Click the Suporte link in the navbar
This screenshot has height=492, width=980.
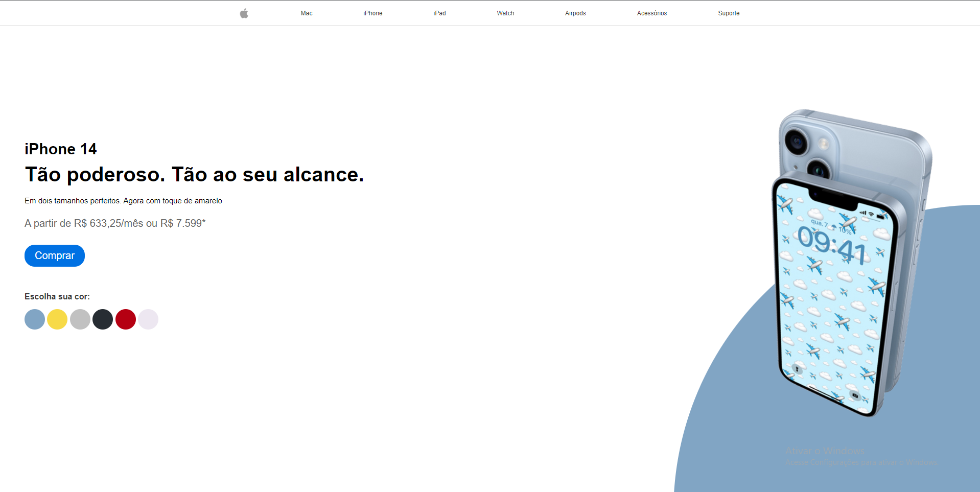click(x=729, y=13)
